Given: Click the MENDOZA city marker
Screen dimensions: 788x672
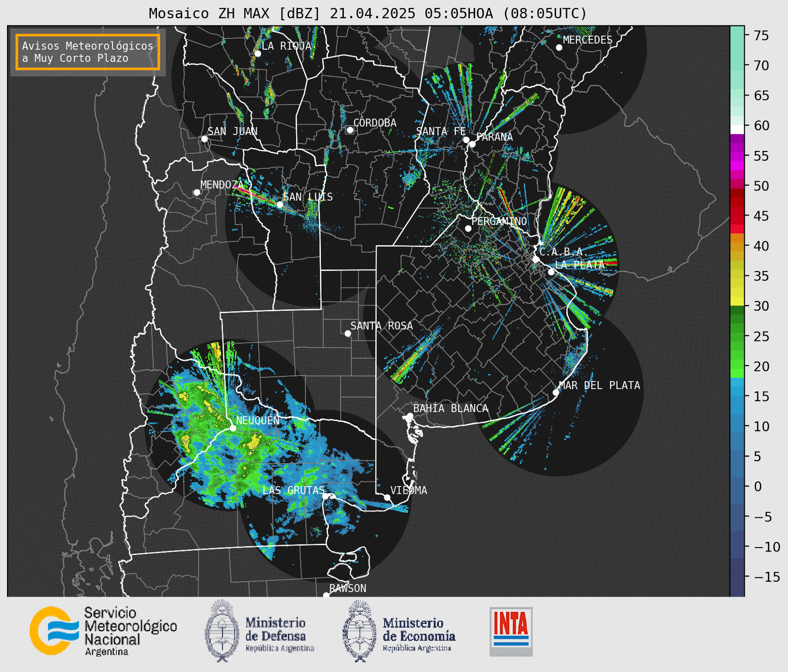Looking at the screenshot, I should tap(197, 193).
